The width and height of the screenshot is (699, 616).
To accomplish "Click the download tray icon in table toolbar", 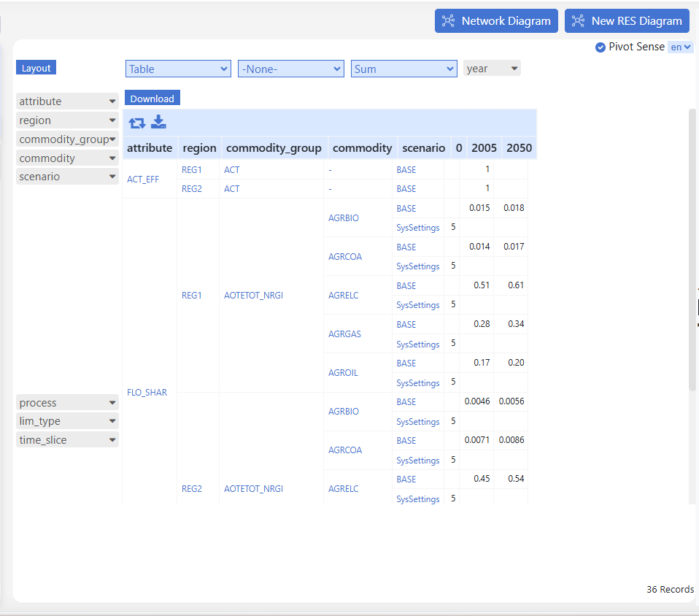I will click(158, 122).
